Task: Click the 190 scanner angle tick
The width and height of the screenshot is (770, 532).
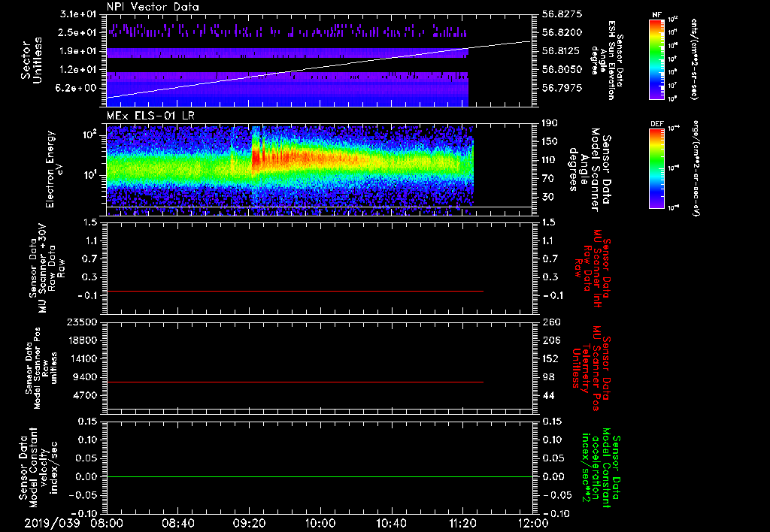Action: [x=550, y=123]
